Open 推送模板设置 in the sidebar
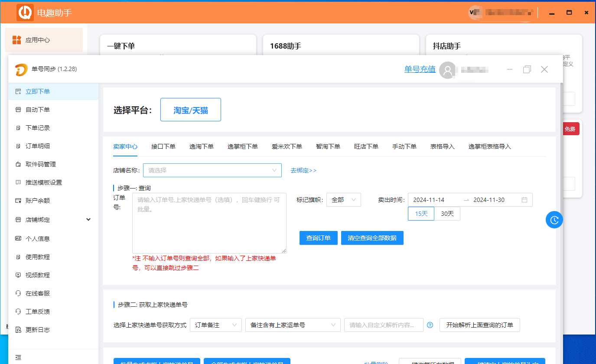596x364 pixels. click(53, 182)
